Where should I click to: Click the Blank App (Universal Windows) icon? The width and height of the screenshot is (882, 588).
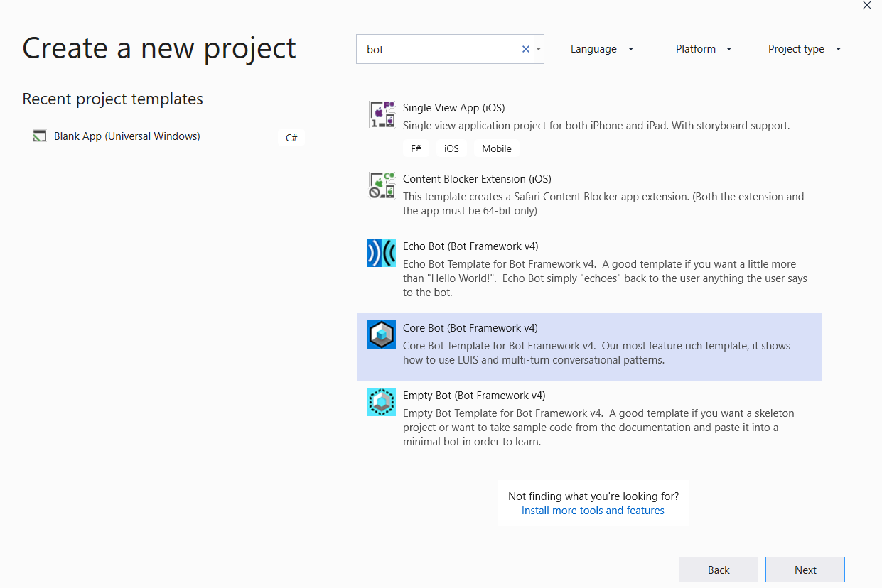point(40,136)
